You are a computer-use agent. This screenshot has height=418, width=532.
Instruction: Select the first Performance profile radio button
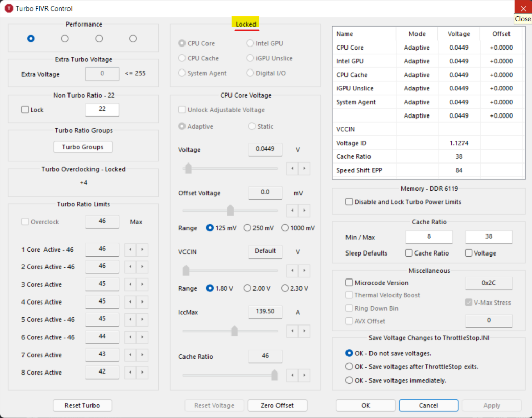coord(31,39)
